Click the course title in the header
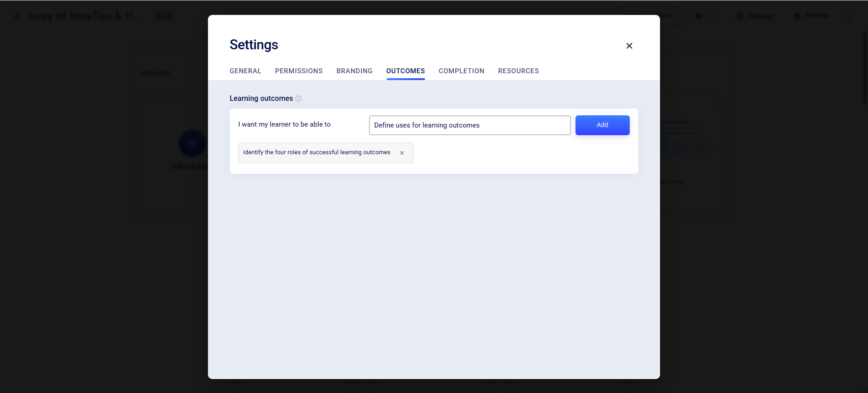The height and width of the screenshot is (393, 868). [84, 16]
